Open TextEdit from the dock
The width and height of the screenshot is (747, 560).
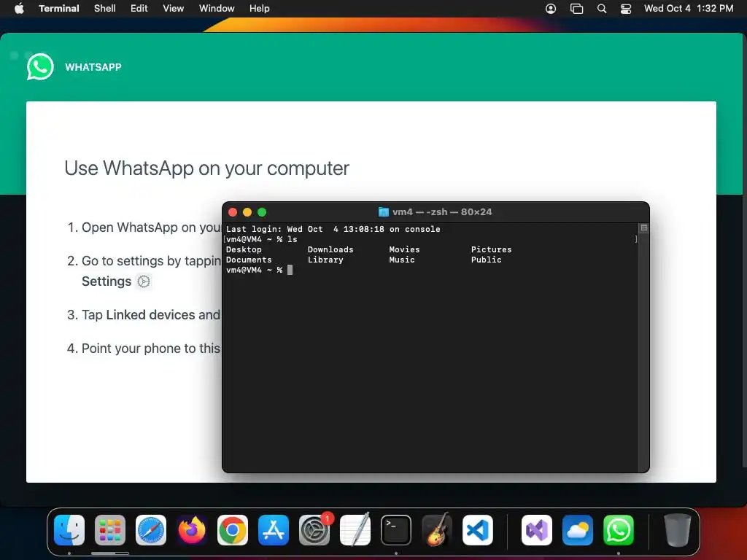click(355, 530)
